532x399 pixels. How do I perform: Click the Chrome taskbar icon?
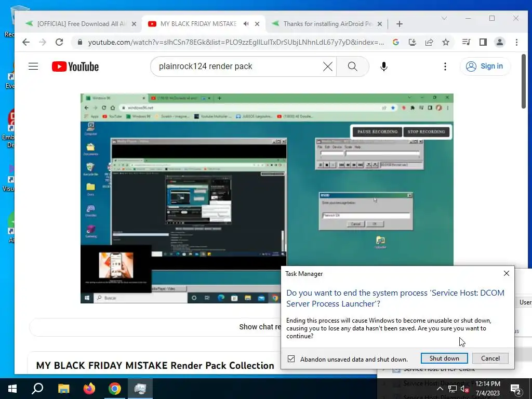coord(115,389)
